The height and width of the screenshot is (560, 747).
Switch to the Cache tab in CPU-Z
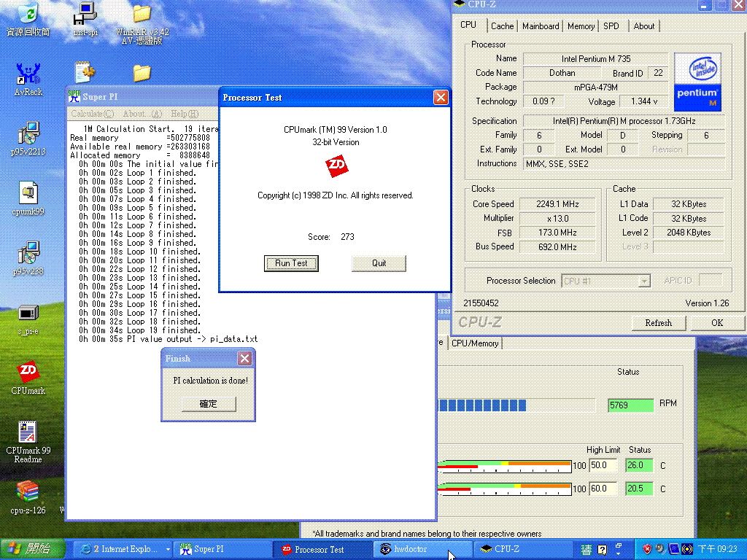(x=502, y=26)
